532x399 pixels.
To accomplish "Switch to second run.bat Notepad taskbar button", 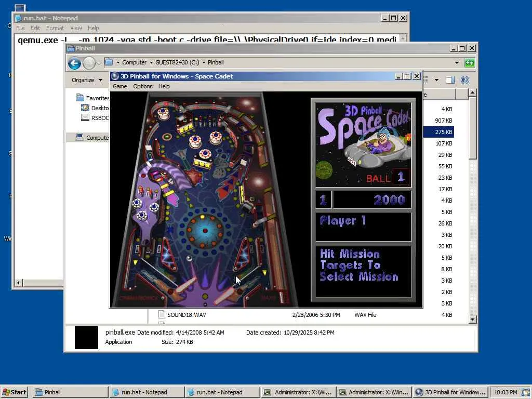I will [x=222, y=392].
